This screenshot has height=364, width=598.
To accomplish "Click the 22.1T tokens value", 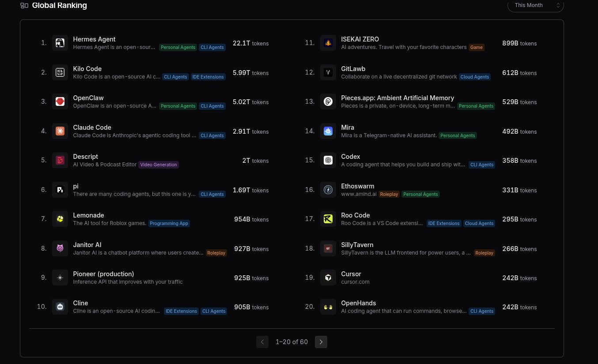I will (250, 43).
